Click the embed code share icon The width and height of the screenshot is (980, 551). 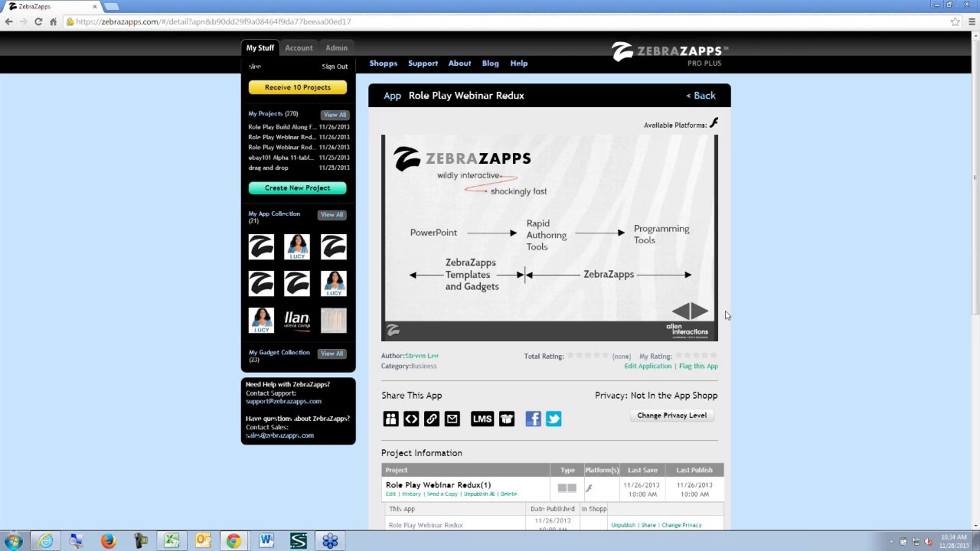coord(411,419)
